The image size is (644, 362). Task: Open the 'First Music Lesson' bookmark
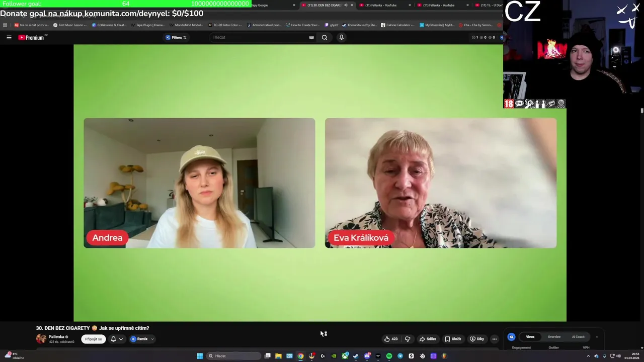70,25
